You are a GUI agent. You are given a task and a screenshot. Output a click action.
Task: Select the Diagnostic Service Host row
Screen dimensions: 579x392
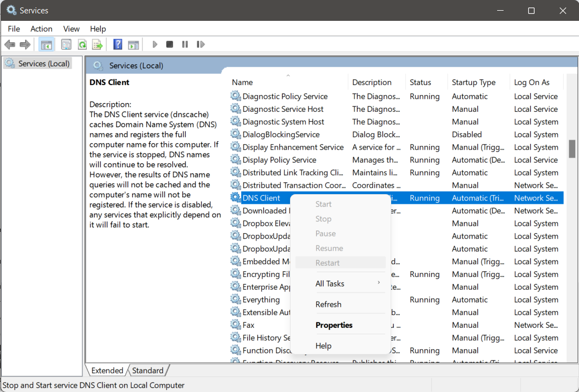tap(397, 109)
